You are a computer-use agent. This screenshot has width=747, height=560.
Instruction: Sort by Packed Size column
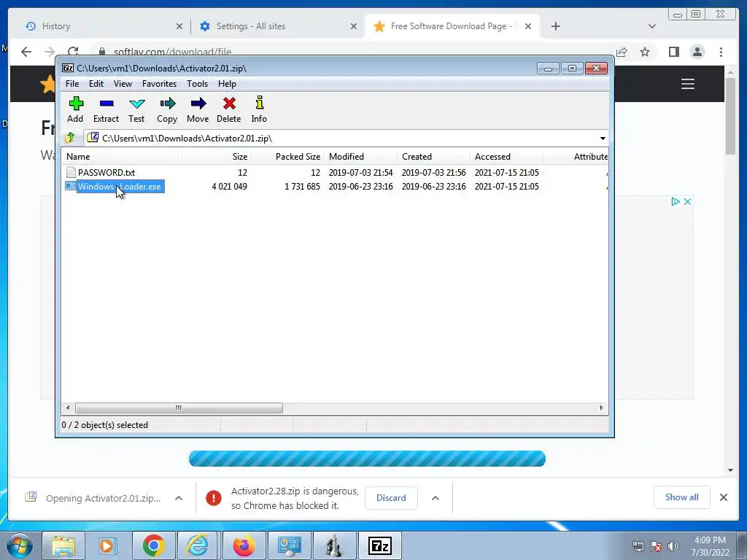click(287, 157)
